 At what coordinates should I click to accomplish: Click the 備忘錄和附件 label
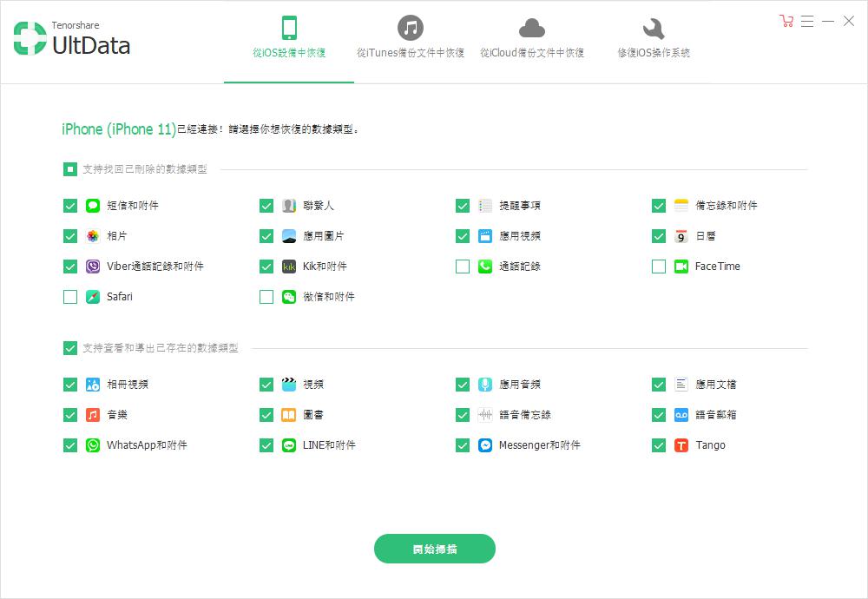tap(727, 206)
